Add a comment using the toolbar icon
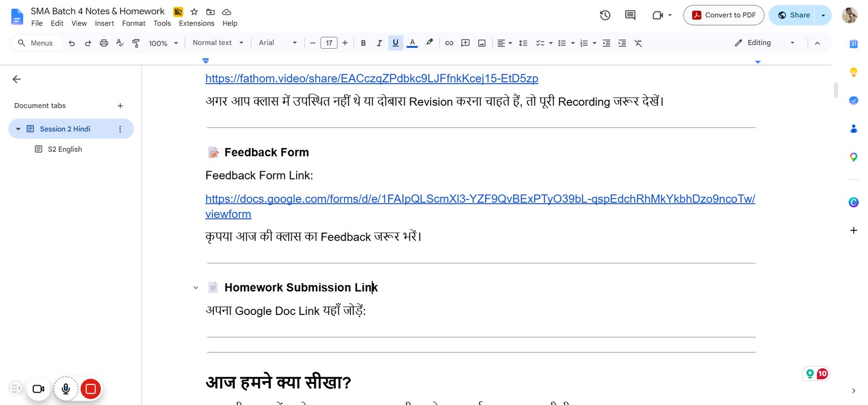The image size is (868, 405). point(465,43)
